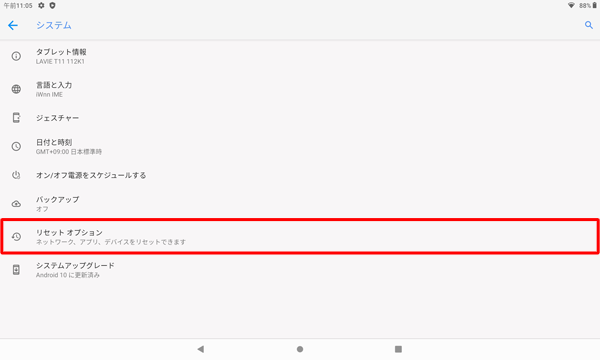Click the globe icon for language
This screenshot has width=600, height=360.
(16, 89)
